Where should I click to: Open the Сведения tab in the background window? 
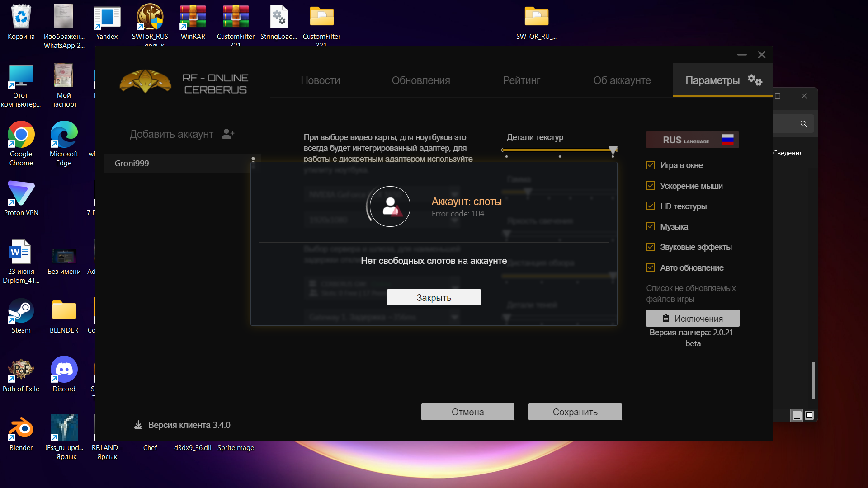point(788,153)
